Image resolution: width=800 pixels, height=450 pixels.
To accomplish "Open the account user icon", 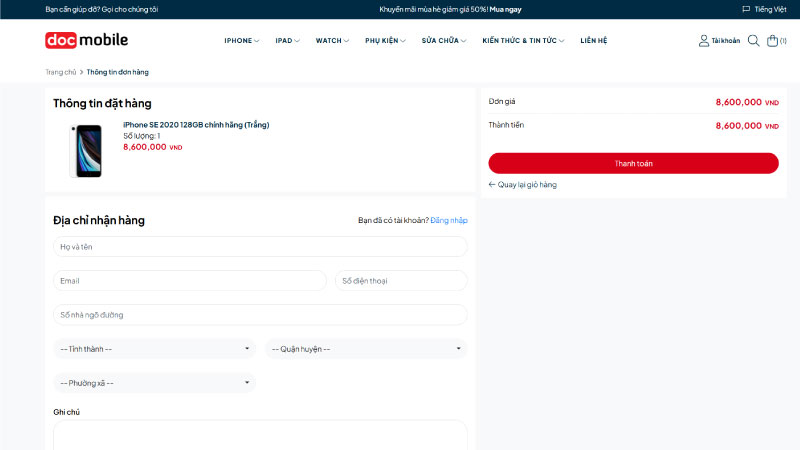I will click(x=704, y=41).
